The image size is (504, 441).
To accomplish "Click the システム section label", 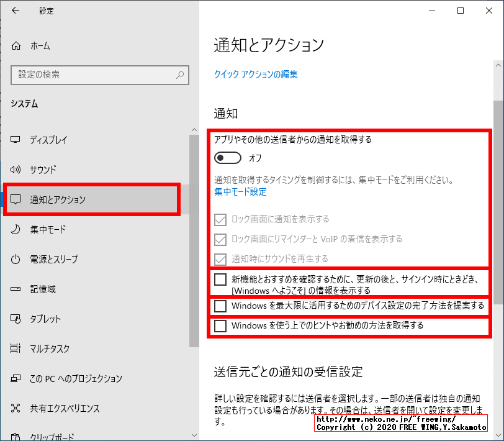I will (x=24, y=104).
